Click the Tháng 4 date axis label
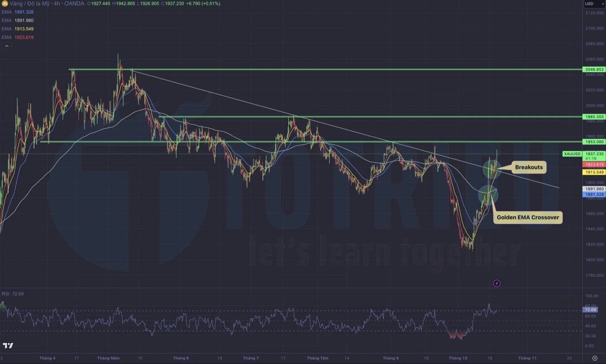The width and height of the screenshot is (606, 364). [47, 358]
